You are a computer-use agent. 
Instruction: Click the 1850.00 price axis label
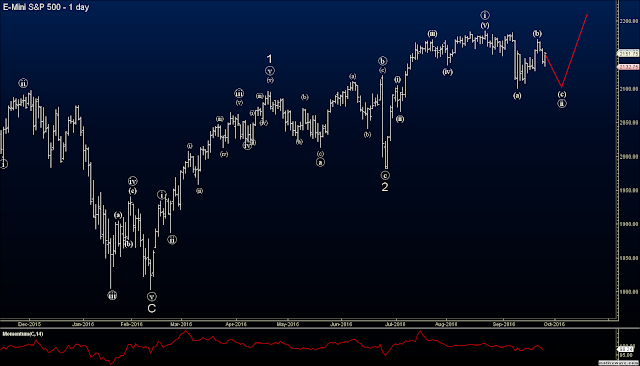629,258
